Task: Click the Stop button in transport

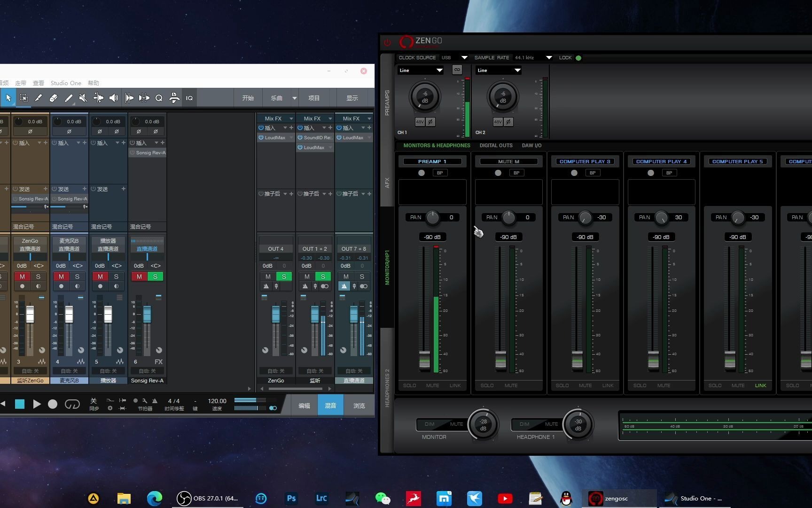Action: click(20, 404)
